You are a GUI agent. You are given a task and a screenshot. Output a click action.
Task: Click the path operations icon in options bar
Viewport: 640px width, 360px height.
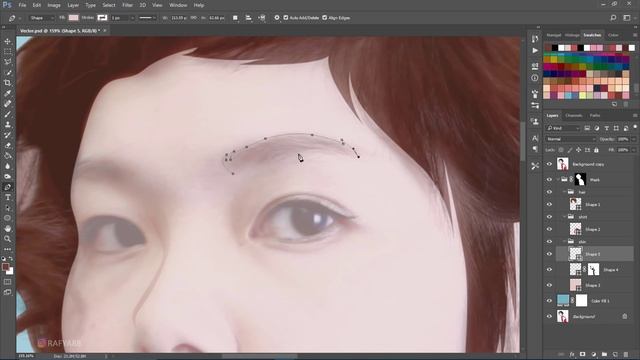[235, 18]
